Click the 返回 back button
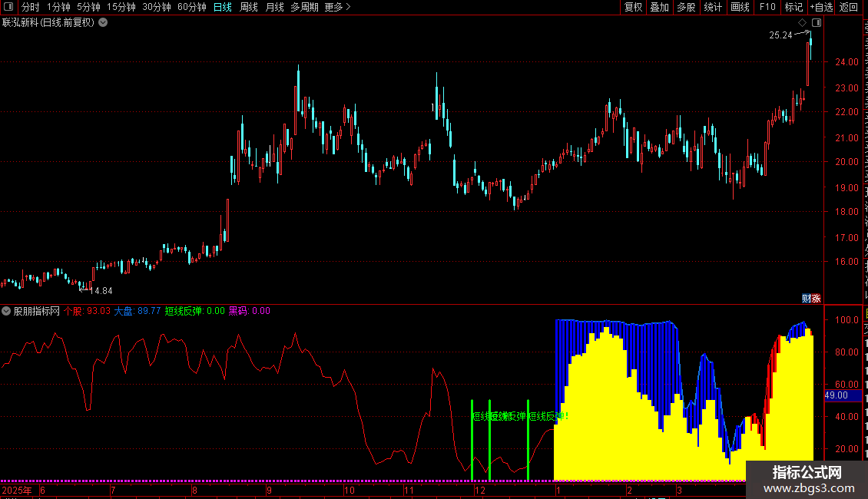Screen dimensions: 868x499 [849, 7]
